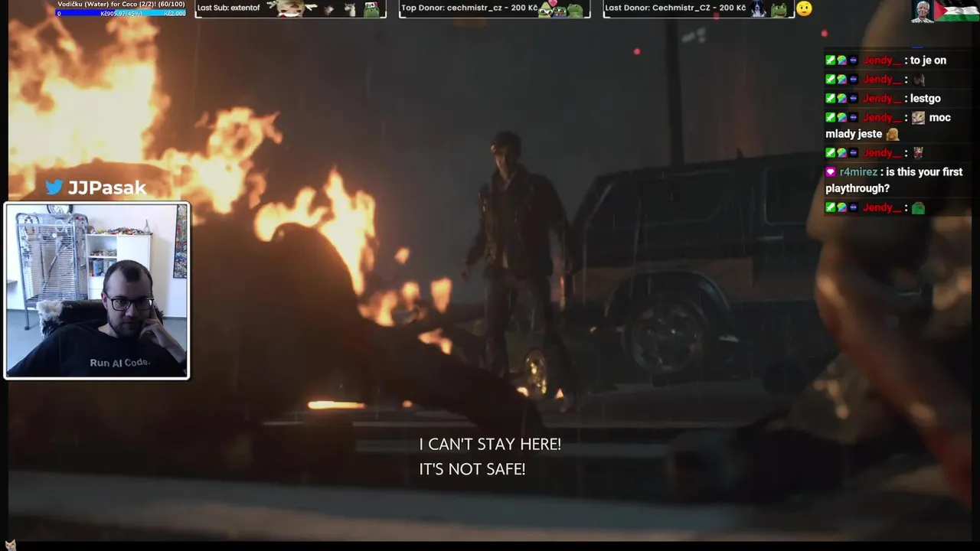
Task: Click the Jendy__ username on the 'lestgo' message
Action: click(882, 98)
